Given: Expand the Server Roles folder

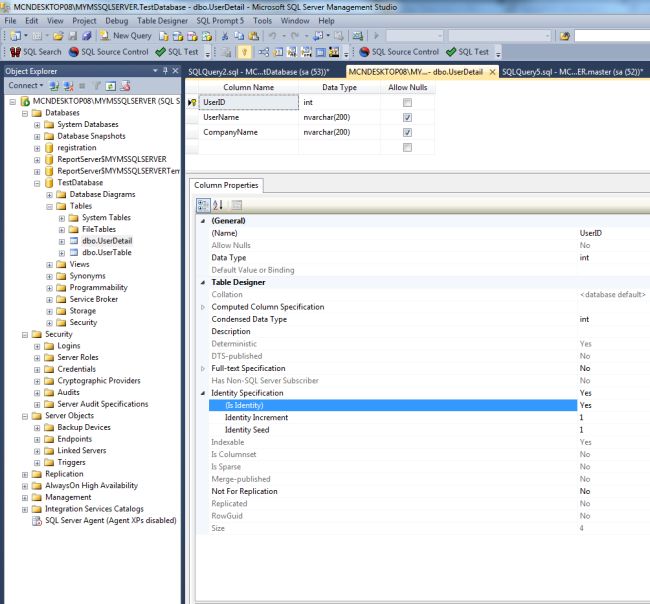Looking at the screenshot, I should tap(37, 358).
